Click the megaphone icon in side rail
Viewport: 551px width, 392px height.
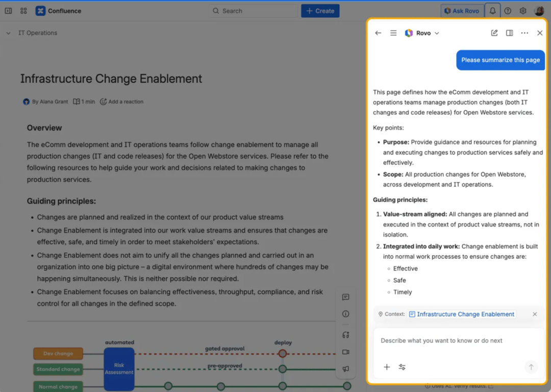[x=345, y=369]
